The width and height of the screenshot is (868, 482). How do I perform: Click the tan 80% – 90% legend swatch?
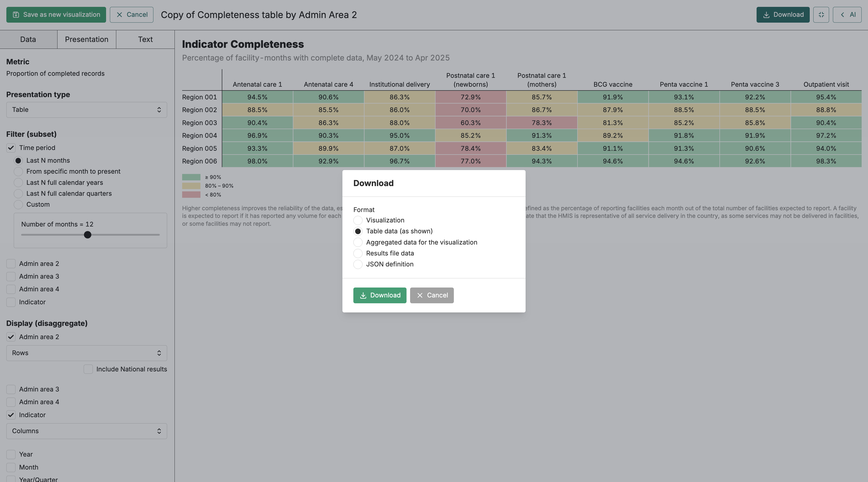pyautogui.click(x=191, y=186)
